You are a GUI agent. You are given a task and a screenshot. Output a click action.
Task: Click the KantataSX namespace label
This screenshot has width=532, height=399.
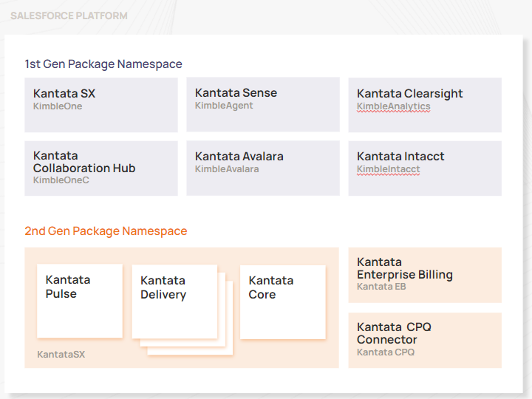(61, 355)
